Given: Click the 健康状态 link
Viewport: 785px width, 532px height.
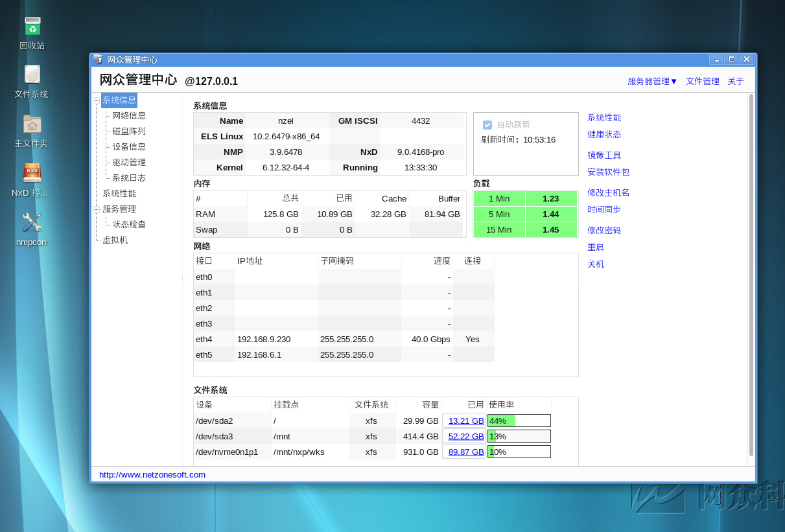Looking at the screenshot, I should pos(604,135).
